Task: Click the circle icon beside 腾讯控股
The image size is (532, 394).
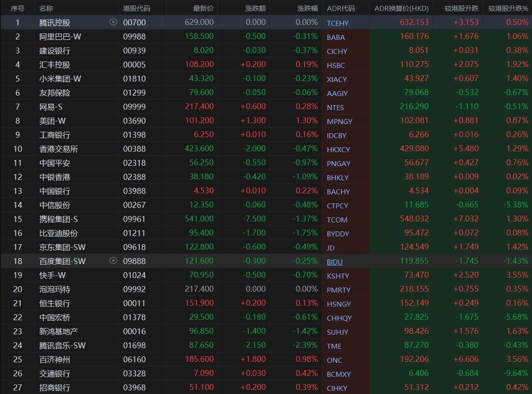Action: point(113,22)
